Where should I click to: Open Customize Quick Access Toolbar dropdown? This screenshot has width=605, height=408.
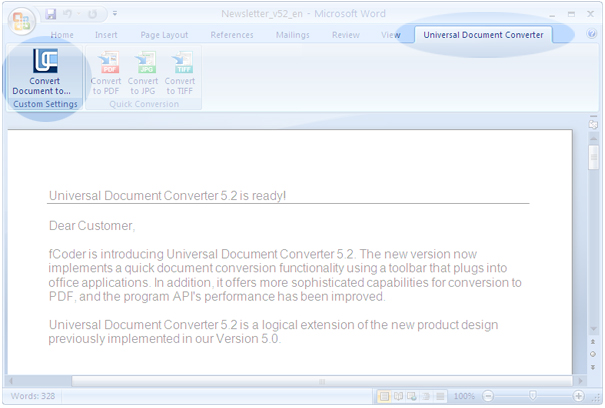(x=115, y=14)
